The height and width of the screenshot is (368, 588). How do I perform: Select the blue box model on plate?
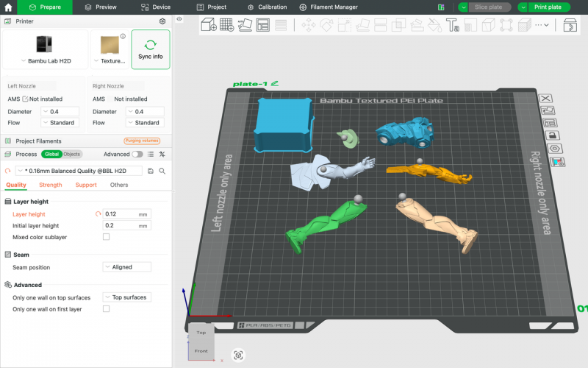[x=284, y=124]
